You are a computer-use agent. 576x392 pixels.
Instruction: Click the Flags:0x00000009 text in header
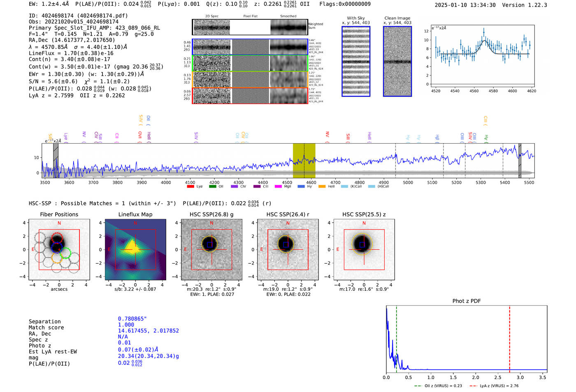[345, 4]
